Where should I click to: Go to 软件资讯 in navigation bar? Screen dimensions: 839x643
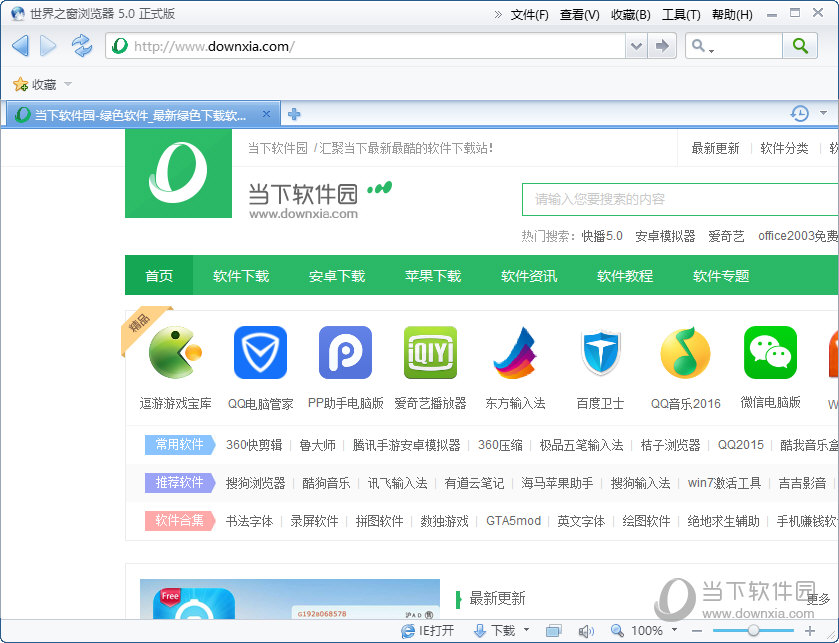click(529, 275)
